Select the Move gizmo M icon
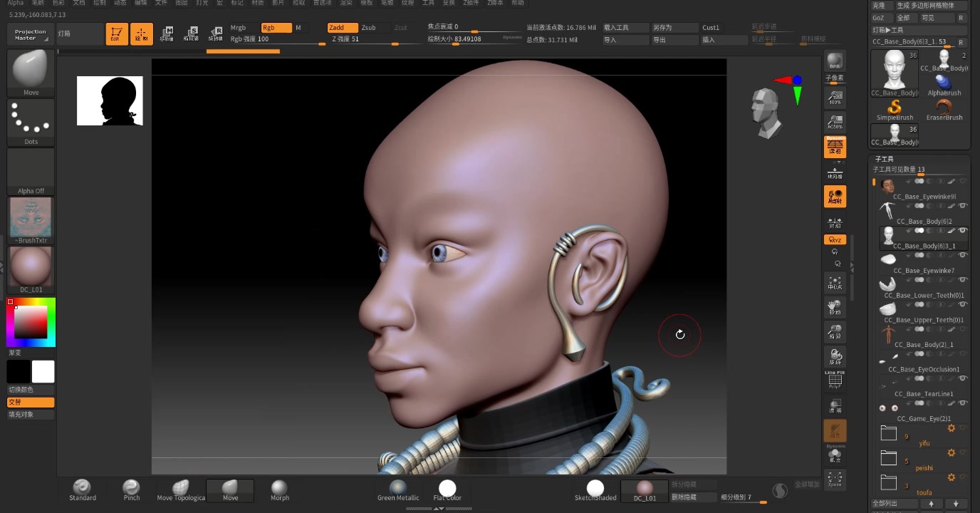 (167, 34)
